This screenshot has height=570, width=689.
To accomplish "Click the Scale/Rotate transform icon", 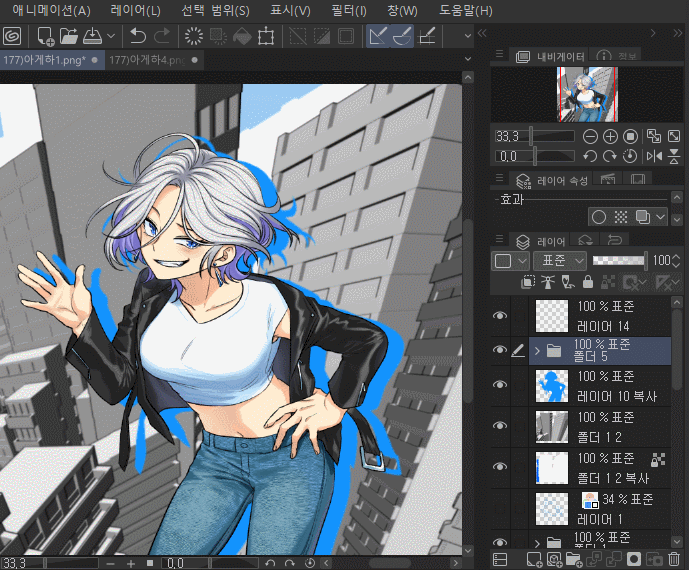I will coord(266,36).
